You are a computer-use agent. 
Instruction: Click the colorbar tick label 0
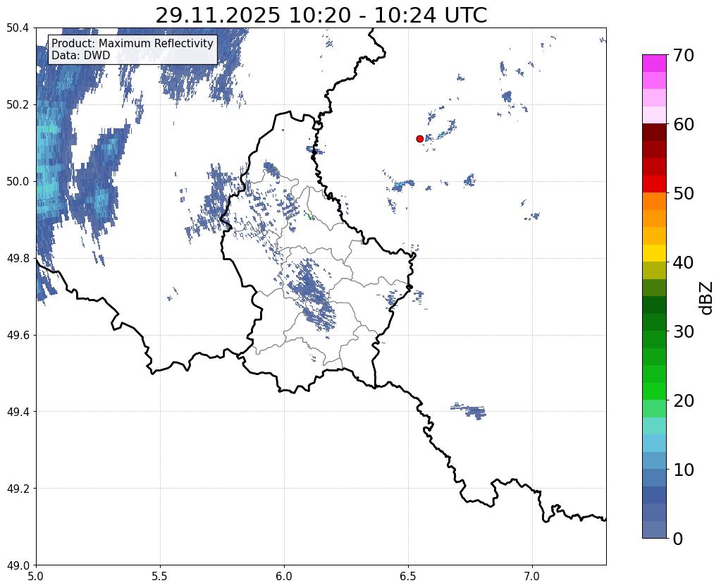click(678, 539)
